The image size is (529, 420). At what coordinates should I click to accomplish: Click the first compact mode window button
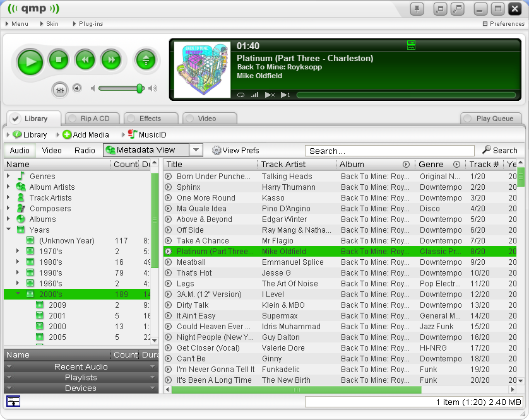(x=440, y=9)
